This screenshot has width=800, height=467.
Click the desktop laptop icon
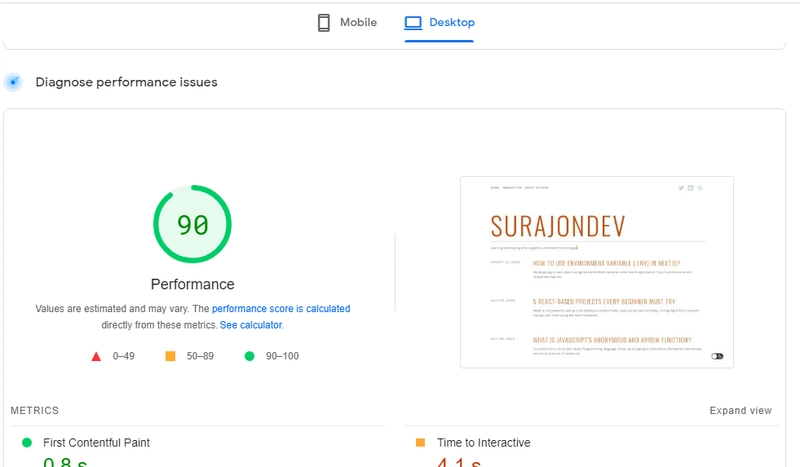click(413, 22)
